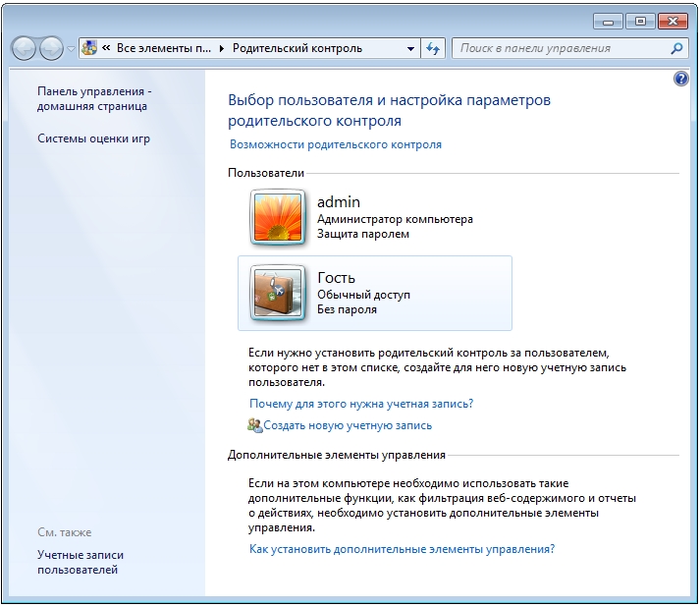Click the Forward navigation arrow button
This screenshot has height=607, width=700.
(51, 48)
